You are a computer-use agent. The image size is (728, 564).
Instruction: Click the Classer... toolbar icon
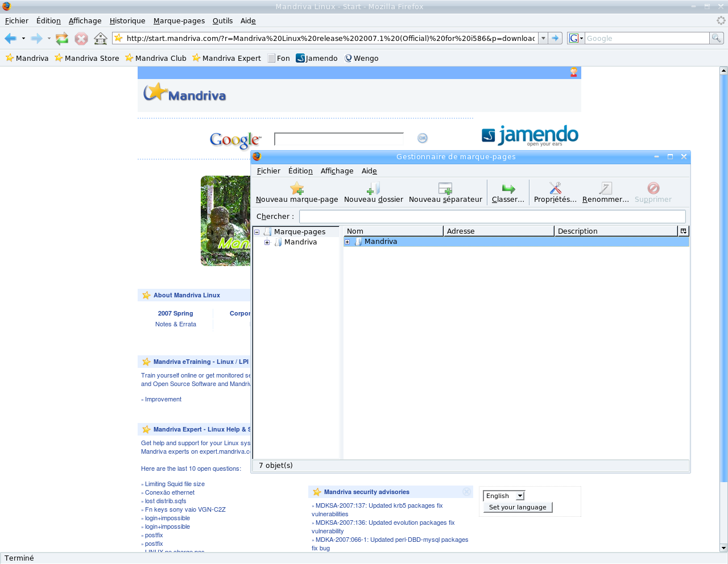point(508,193)
